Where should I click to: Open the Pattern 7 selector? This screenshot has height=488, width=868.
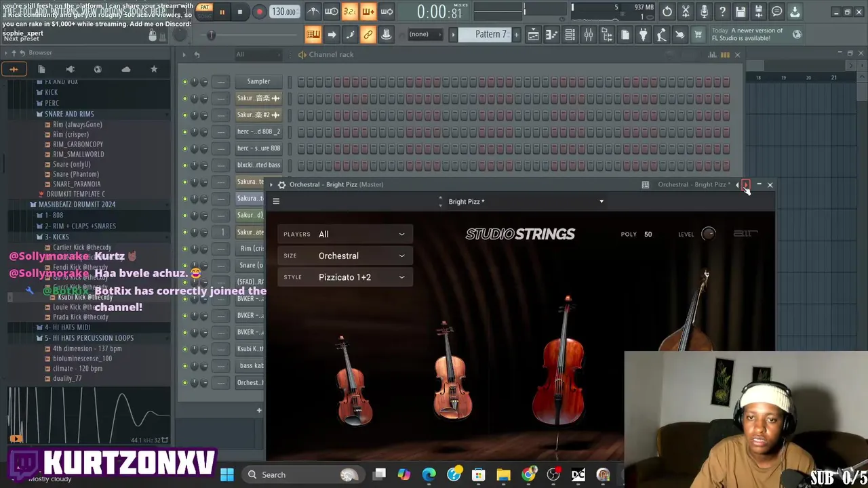click(x=486, y=35)
